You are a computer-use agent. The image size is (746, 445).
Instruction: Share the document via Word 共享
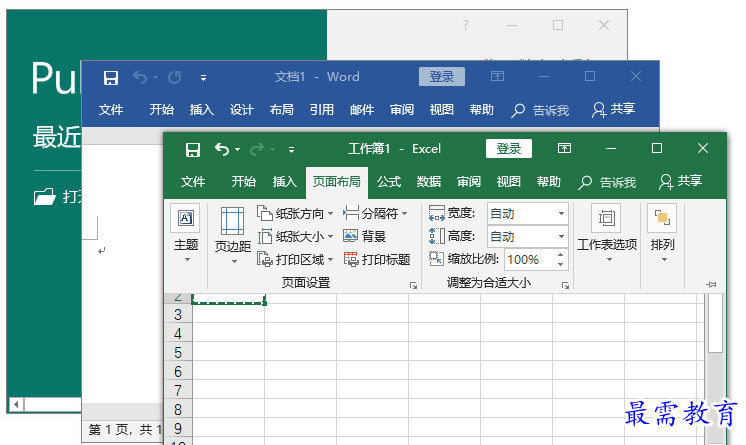coord(613,109)
